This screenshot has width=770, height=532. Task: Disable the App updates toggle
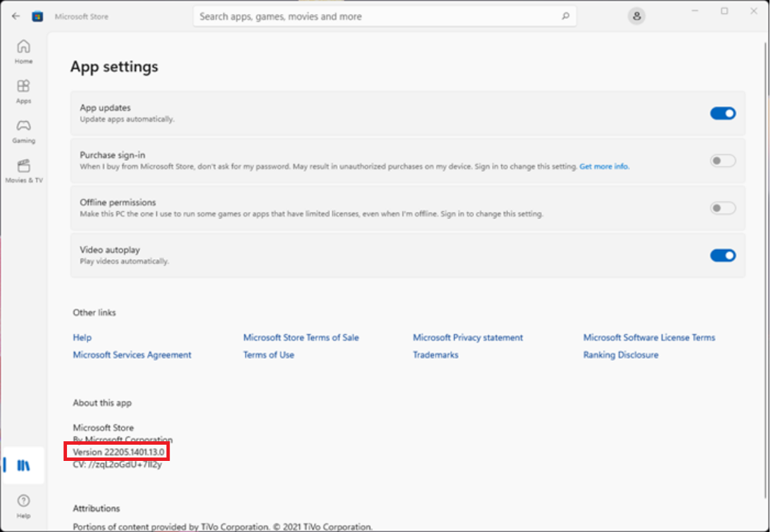(x=722, y=113)
